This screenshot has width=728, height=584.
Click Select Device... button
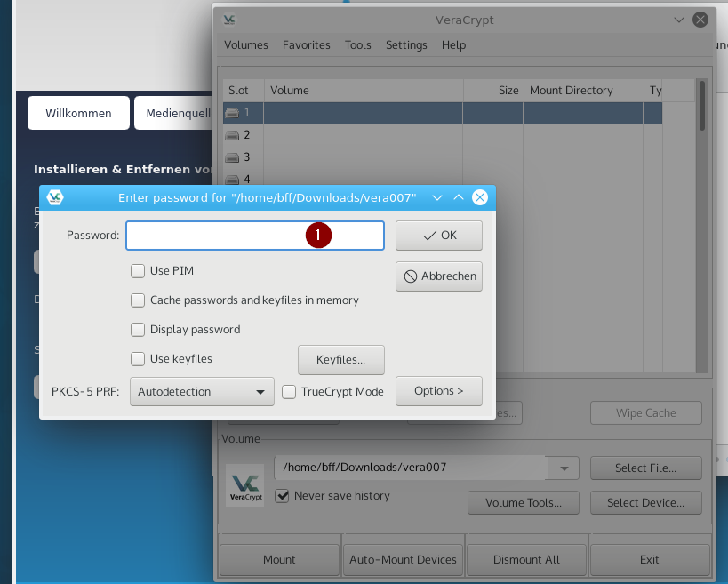646,503
